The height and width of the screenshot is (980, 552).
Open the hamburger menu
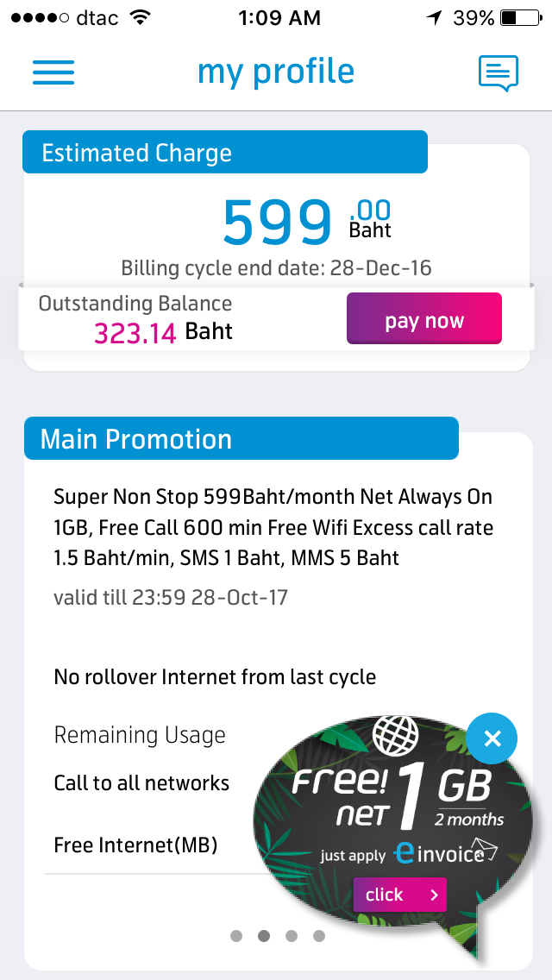point(53,72)
